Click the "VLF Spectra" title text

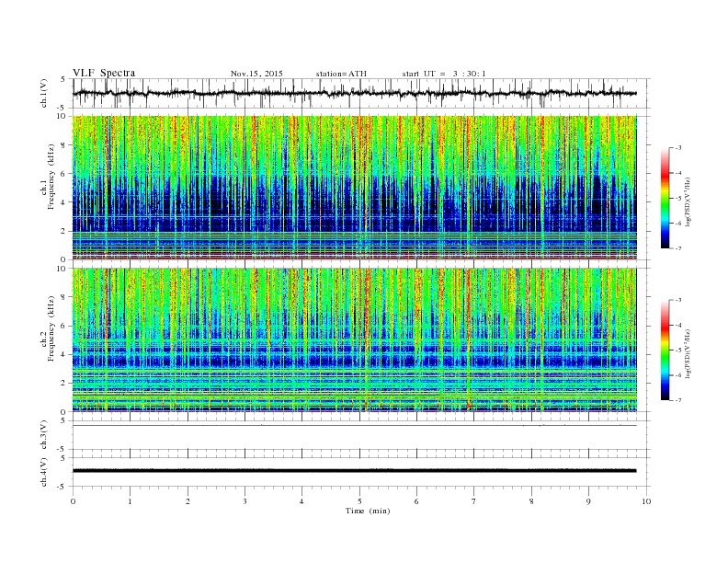tap(104, 73)
